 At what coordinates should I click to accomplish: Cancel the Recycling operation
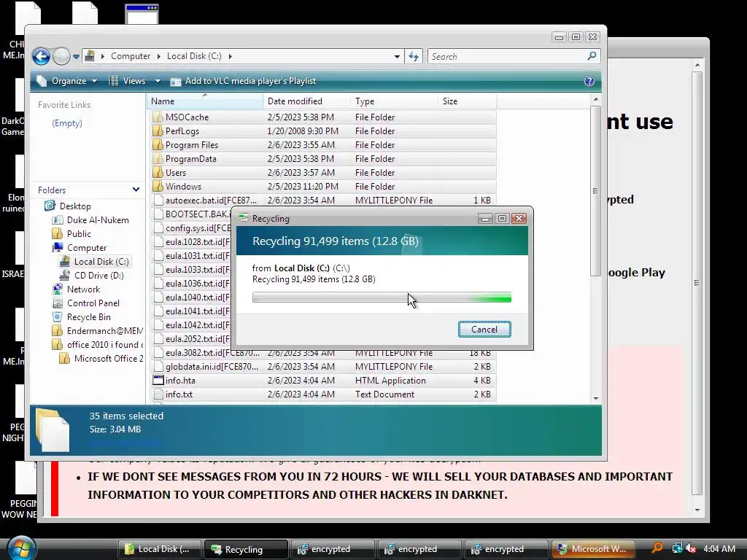point(484,330)
